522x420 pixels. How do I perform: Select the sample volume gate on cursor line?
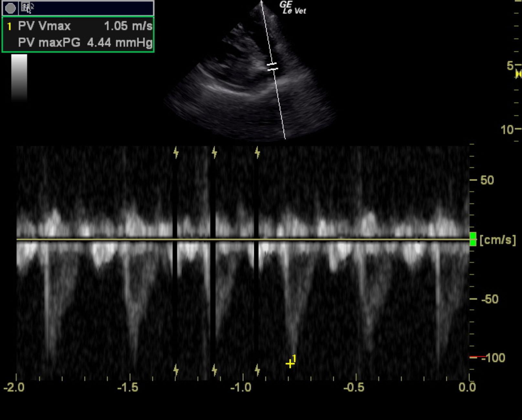(272, 67)
